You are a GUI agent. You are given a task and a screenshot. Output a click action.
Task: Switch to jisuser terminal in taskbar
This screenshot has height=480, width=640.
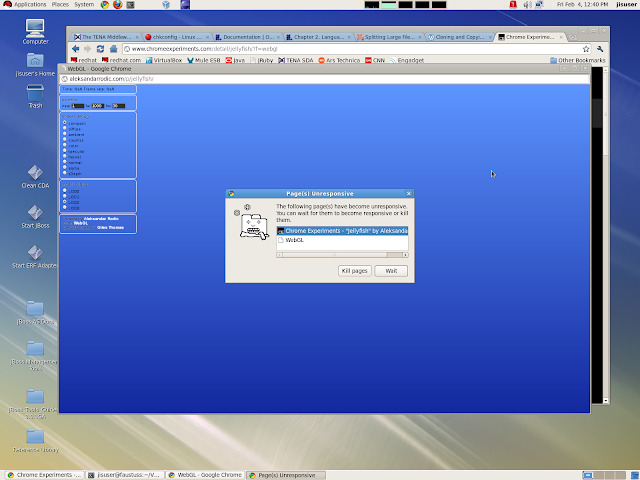125,475
